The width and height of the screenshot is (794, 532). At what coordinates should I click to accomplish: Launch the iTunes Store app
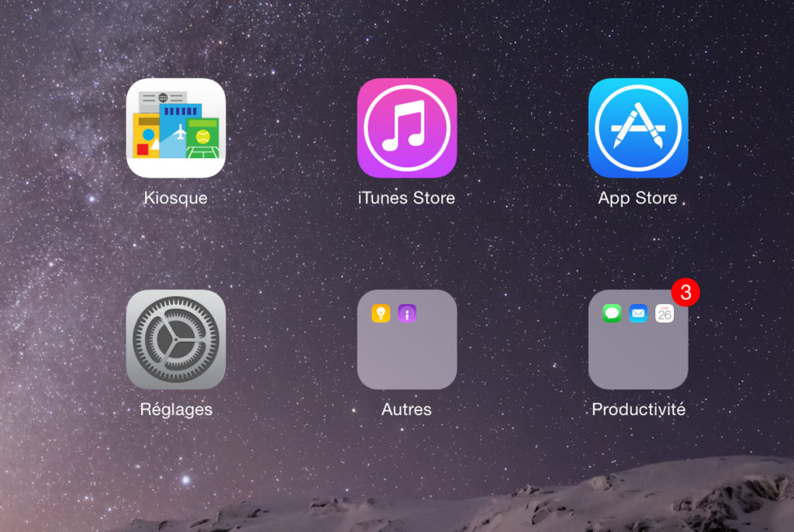[x=406, y=128]
